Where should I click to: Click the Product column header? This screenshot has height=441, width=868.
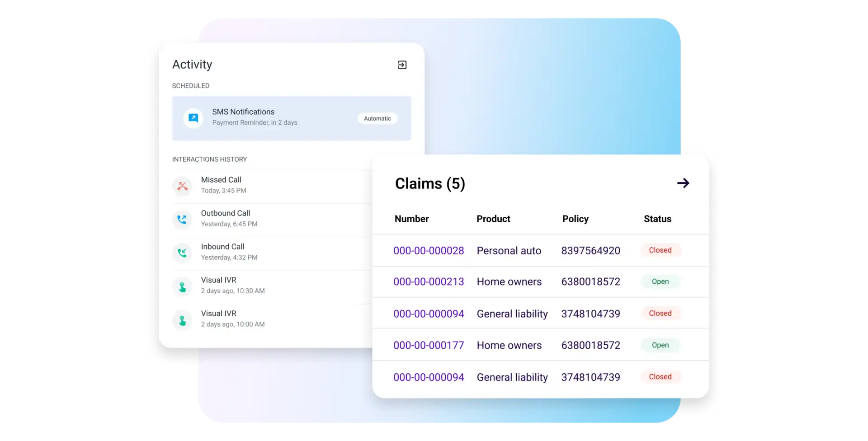(493, 219)
